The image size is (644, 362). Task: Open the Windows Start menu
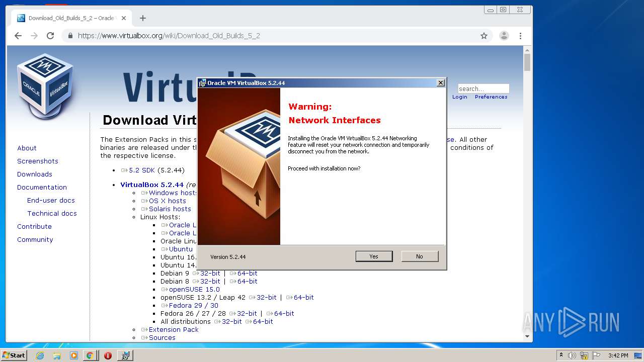click(x=14, y=355)
